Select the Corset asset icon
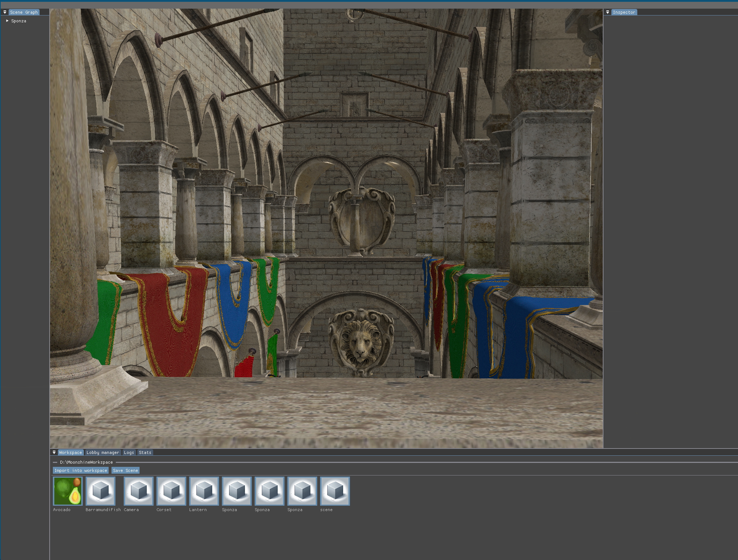Image resolution: width=738 pixels, height=560 pixels. click(171, 491)
